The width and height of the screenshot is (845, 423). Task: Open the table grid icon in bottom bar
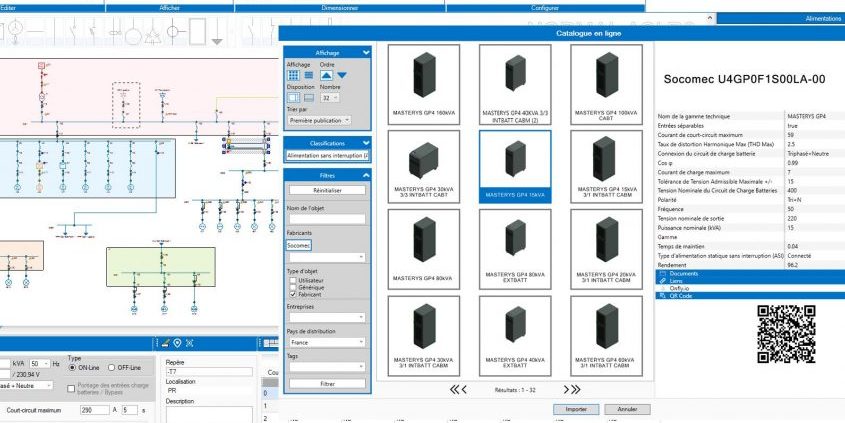(x=271, y=343)
